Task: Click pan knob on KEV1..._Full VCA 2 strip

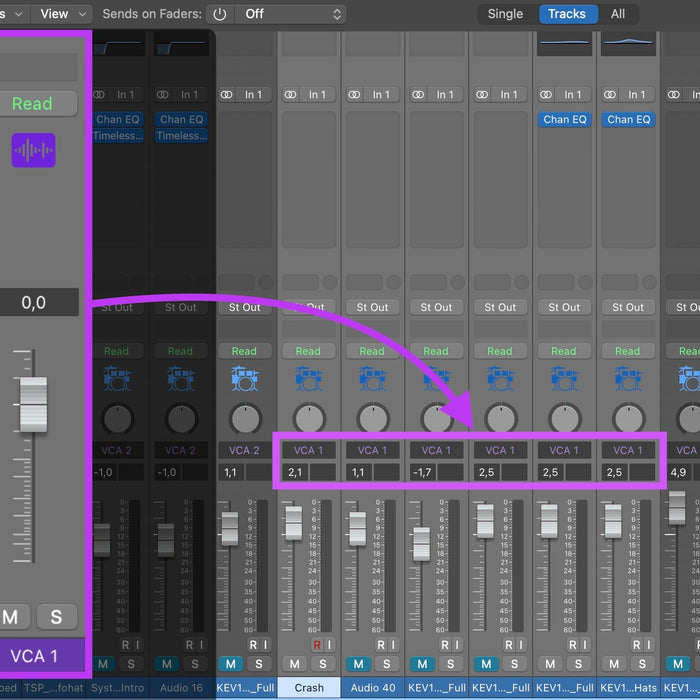Action: [x=245, y=419]
